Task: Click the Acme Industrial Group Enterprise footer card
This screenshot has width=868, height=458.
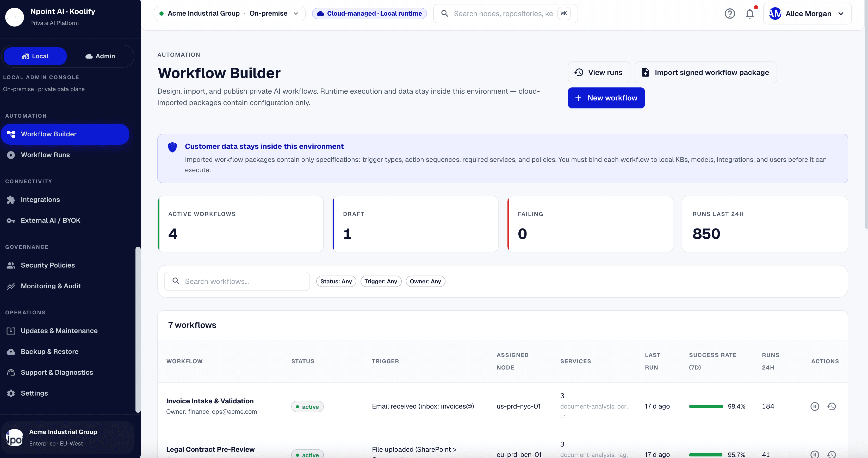Action: pyautogui.click(x=68, y=438)
